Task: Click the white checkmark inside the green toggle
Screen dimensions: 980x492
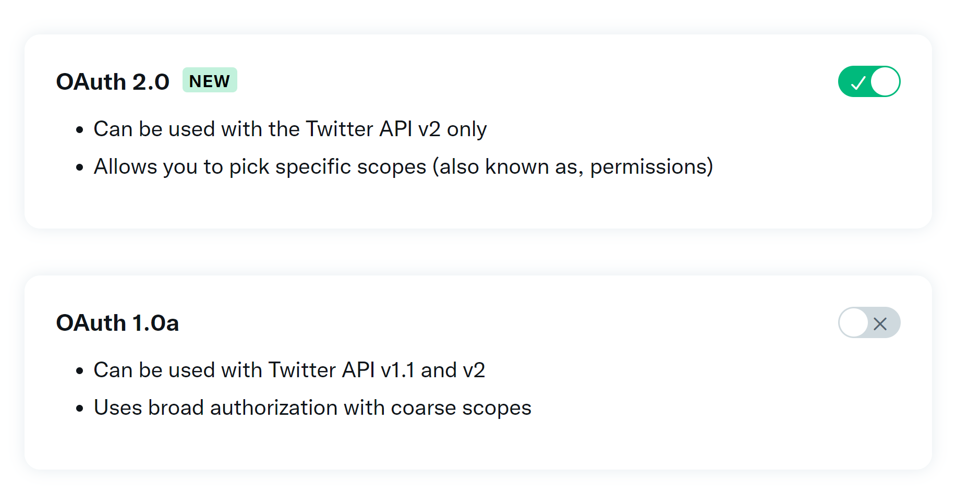Action: [x=858, y=82]
